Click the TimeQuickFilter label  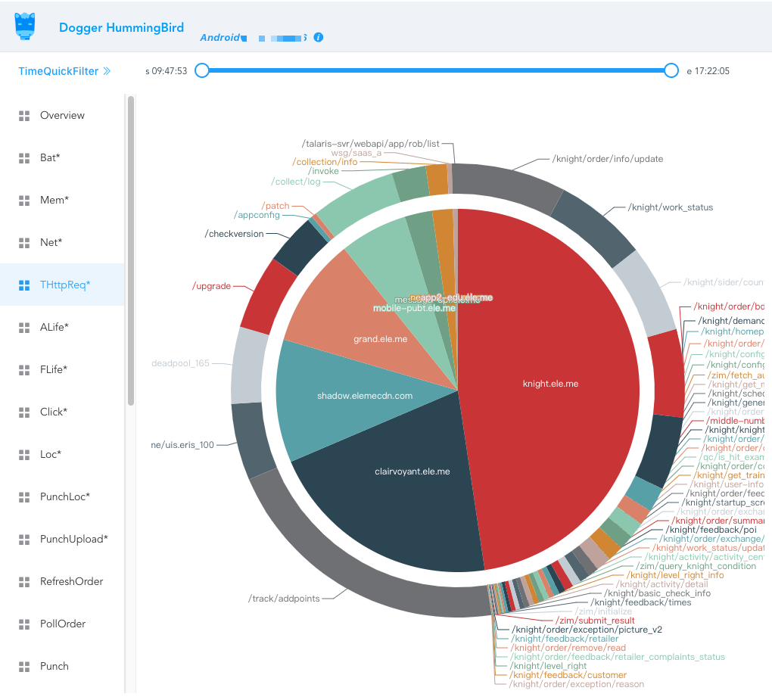[x=58, y=71]
